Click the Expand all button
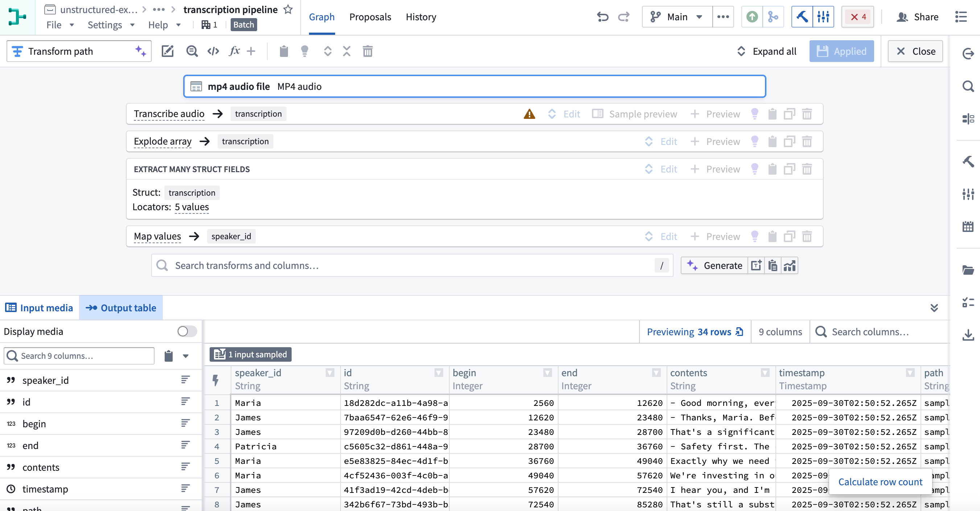This screenshot has width=980, height=511. [x=766, y=51]
